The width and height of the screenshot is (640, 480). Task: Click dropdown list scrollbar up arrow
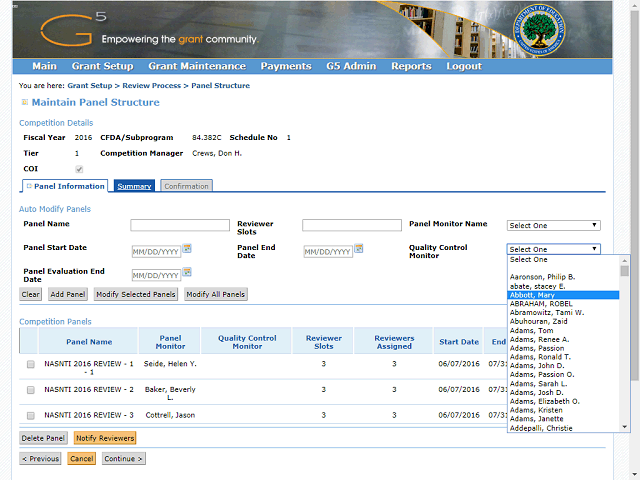click(x=624, y=260)
